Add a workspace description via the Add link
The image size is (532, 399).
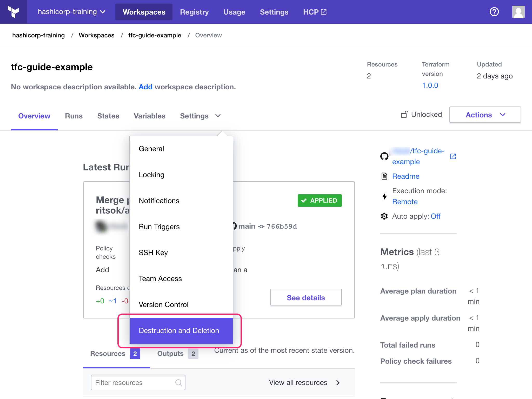pos(145,87)
